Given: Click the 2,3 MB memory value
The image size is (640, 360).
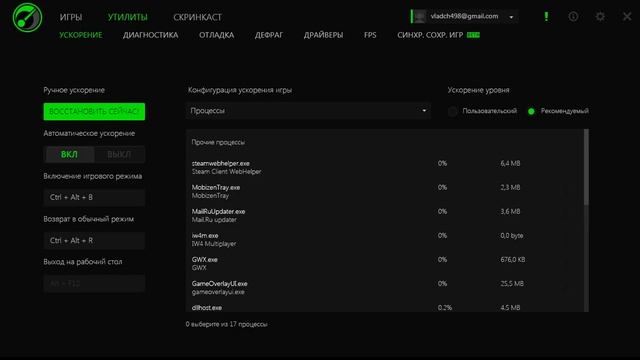Looking at the screenshot, I should coord(510,187).
